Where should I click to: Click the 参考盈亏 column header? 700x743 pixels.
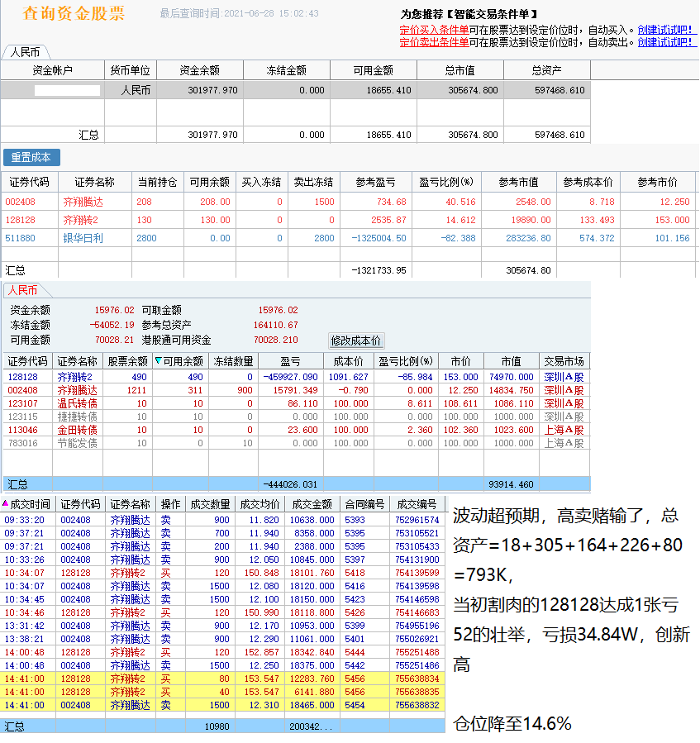[375, 182]
